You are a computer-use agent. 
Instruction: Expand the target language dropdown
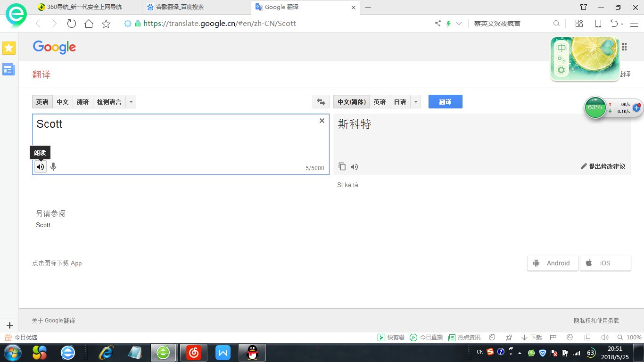[415, 101]
